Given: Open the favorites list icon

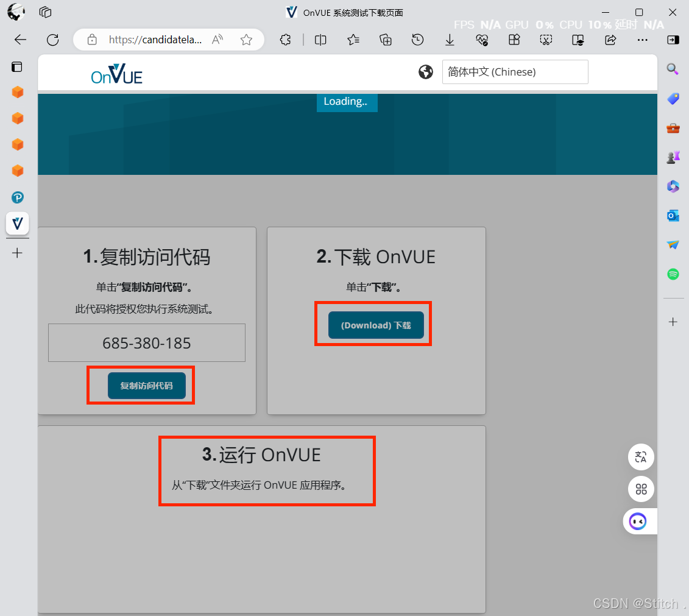Looking at the screenshot, I should pos(353,40).
